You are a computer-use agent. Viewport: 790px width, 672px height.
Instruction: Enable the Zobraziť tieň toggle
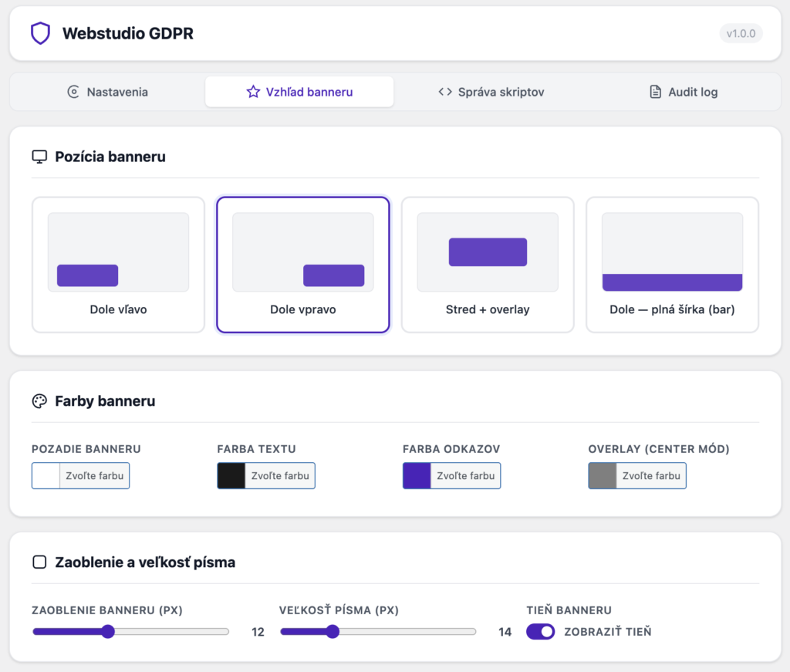click(540, 631)
